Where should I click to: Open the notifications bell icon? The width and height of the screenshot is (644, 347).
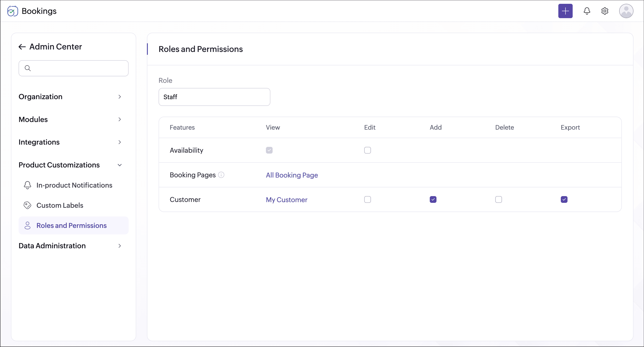coord(587,11)
